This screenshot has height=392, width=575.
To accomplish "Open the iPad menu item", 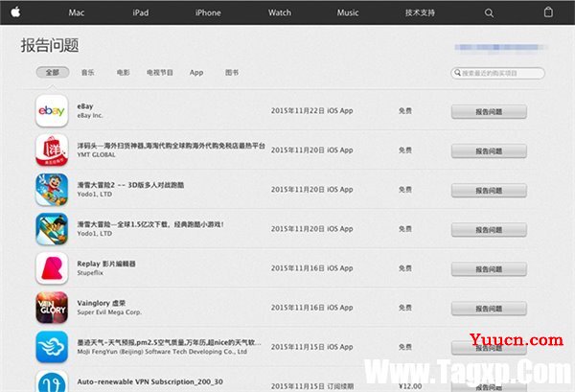I will point(141,12).
